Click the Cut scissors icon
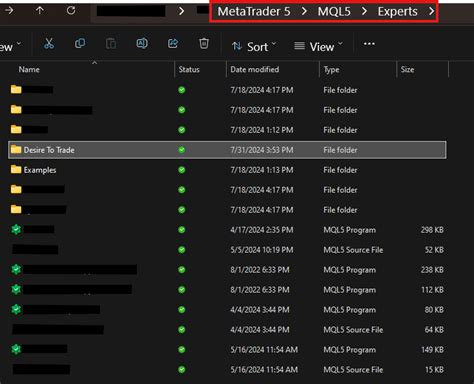Screen dimensions: 474x384 pos(49,43)
